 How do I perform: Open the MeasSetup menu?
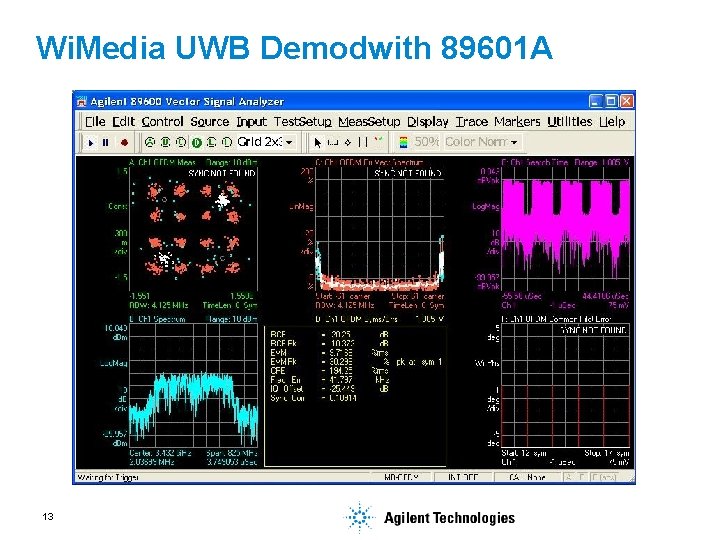[x=369, y=122]
